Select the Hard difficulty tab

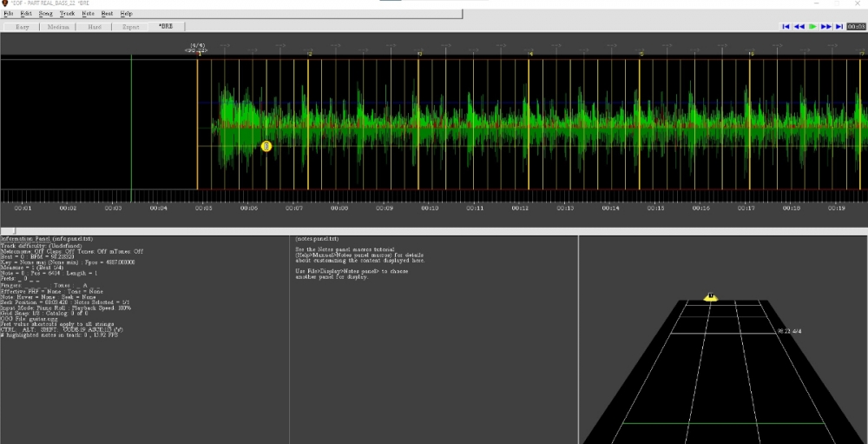94,27
